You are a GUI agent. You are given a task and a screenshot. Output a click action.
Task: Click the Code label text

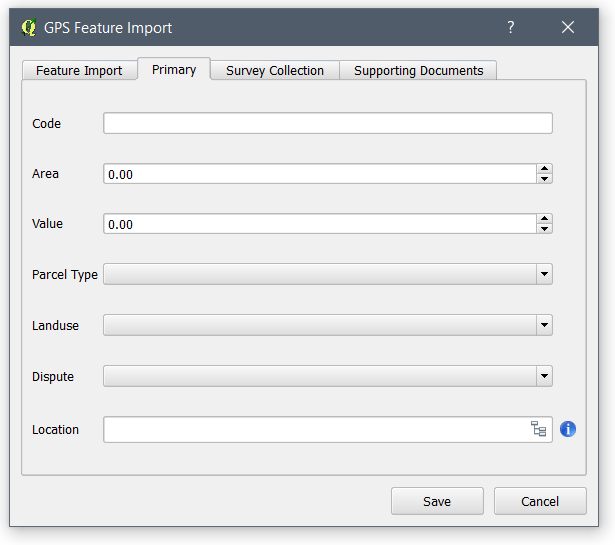coord(46,124)
